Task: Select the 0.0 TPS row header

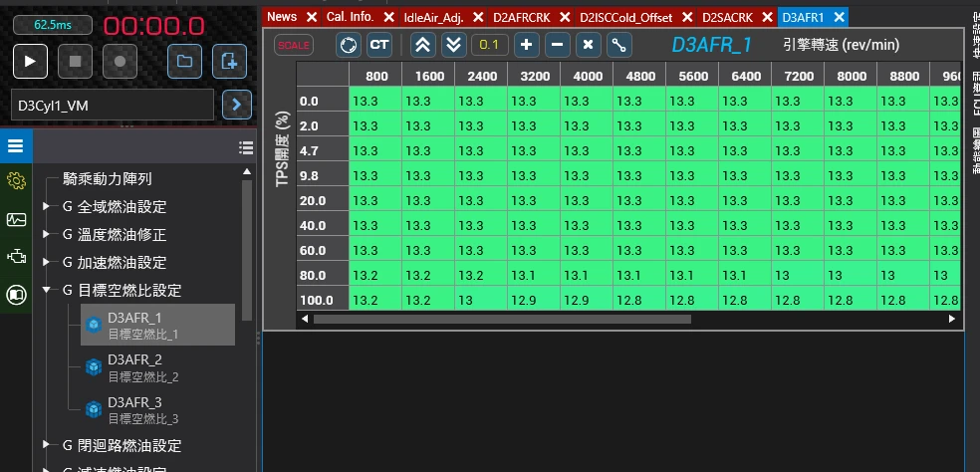Action: 323,101
